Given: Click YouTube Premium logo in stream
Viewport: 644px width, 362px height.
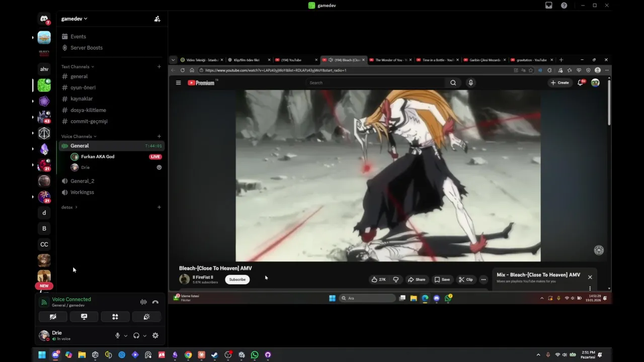Looking at the screenshot, I should point(202,83).
